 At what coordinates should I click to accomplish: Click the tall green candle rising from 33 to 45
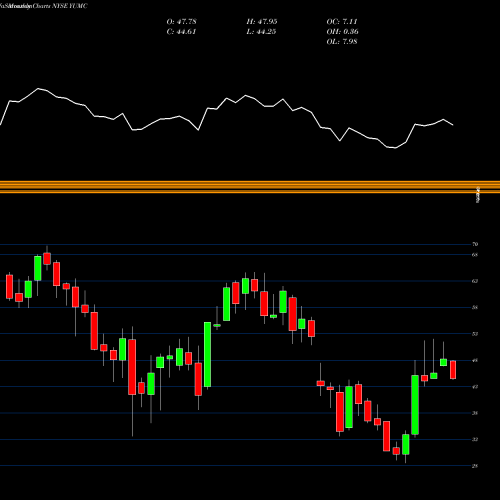pos(415,405)
